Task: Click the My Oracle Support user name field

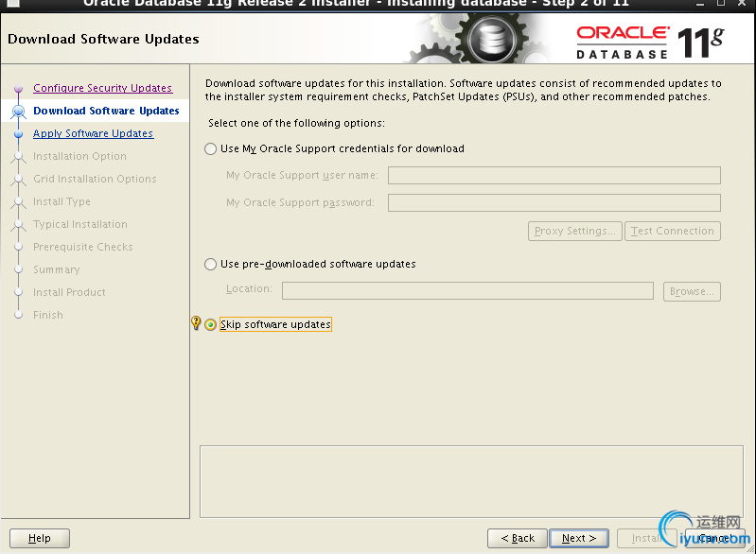Action: tap(554, 175)
